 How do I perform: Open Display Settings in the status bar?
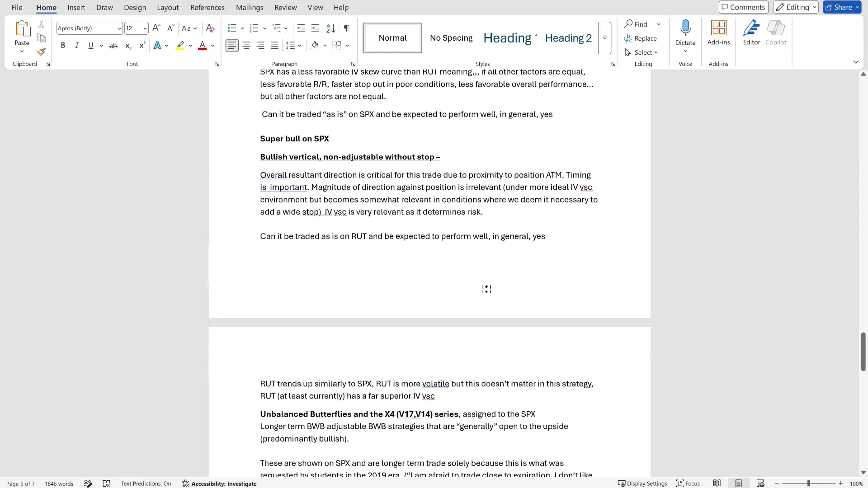[x=642, y=483]
